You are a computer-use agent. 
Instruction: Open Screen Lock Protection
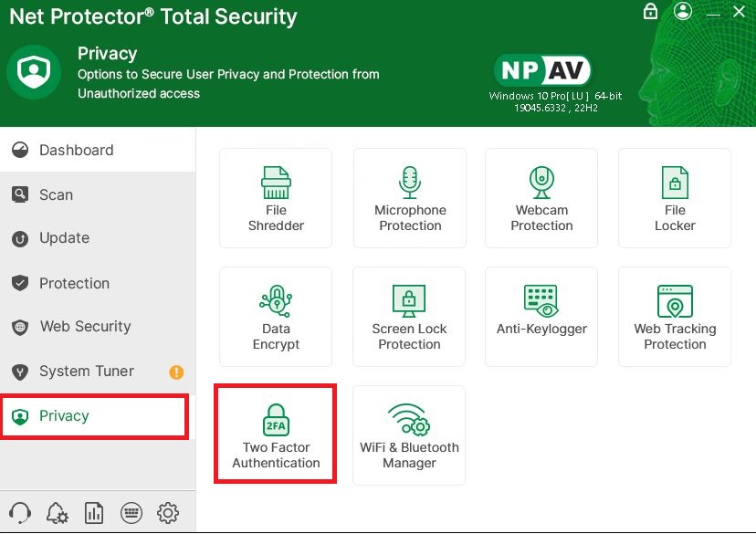pos(409,317)
